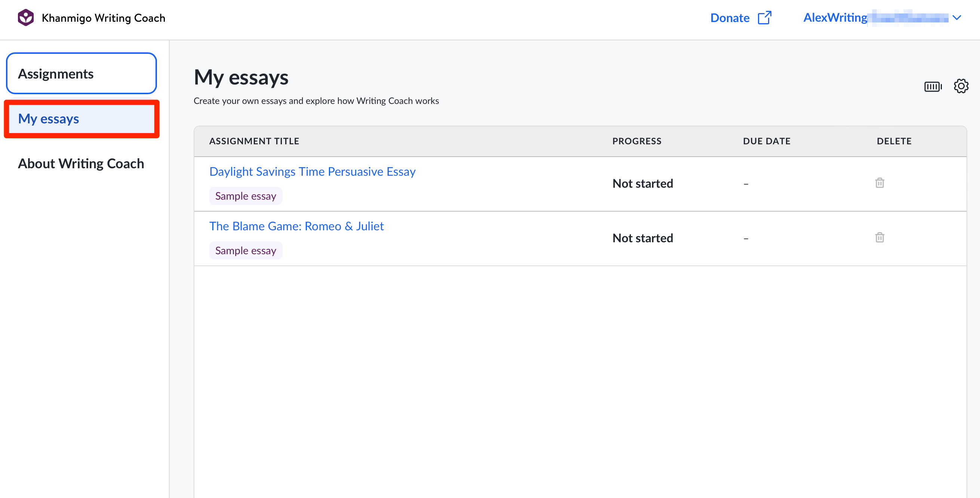Delete the Romeo & Juliet essay
The image size is (980, 498).
(879, 237)
